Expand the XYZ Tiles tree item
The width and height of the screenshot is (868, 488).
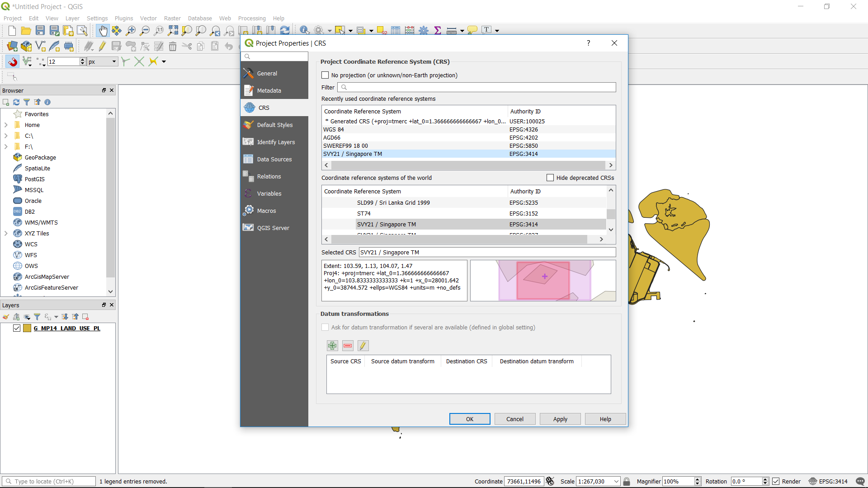pyautogui.click(x=6, y=233)
